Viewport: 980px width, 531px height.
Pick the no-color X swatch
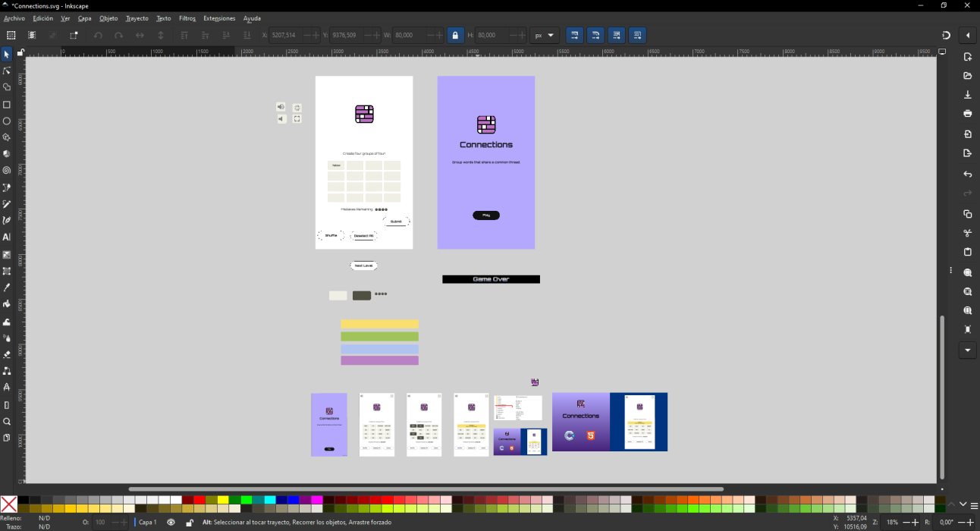click(x=9, y=504)
